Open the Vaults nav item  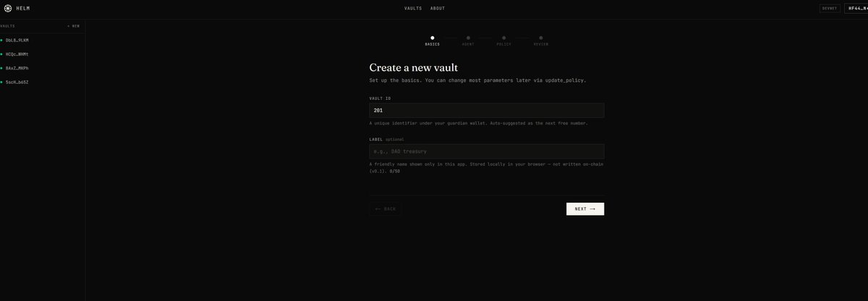tap(413, 8)
